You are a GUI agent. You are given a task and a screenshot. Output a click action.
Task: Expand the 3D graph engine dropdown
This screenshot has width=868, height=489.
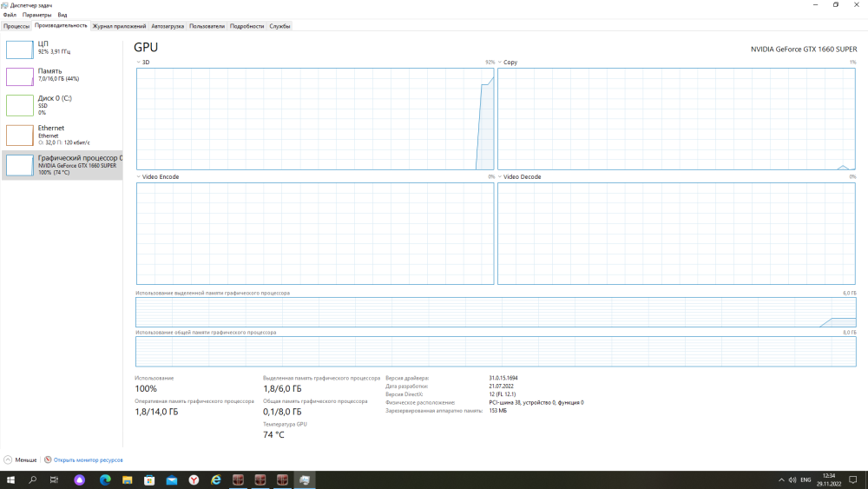pyautogui.click(x=139, y=63)
